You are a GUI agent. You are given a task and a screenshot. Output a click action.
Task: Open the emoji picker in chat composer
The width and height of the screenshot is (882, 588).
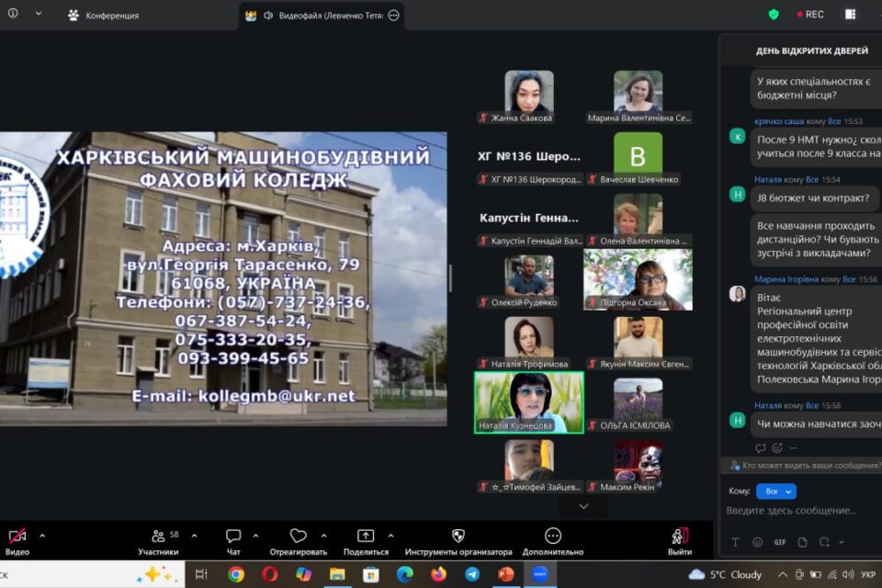pyautogui.click(x=758, y=542)
